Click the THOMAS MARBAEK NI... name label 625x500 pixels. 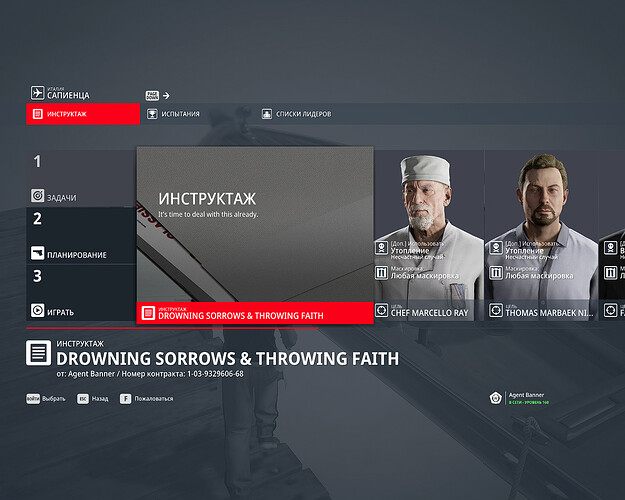pos(549,313)
